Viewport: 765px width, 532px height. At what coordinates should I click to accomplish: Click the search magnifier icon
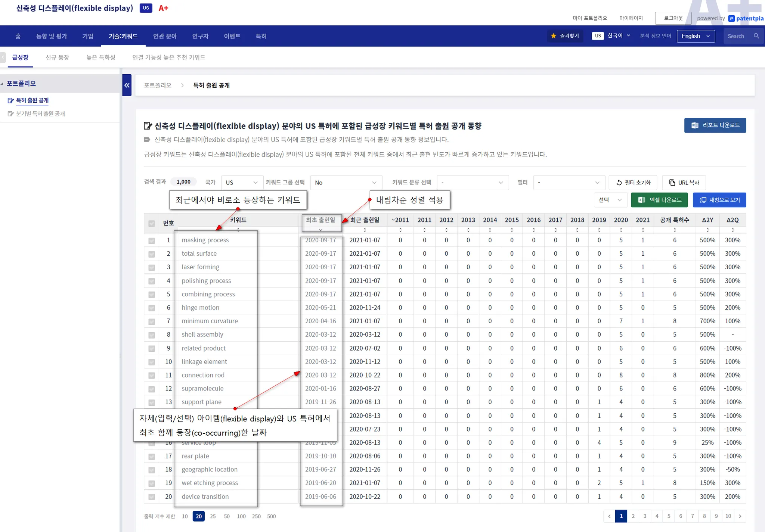click(756, 36)
